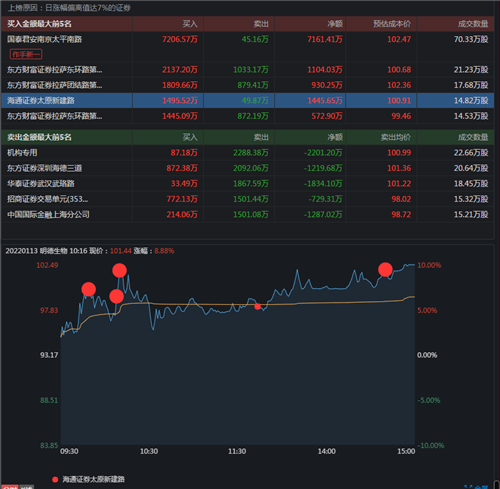Click buy amount 7206.57万
500x489 pixels.
click(180, 39)
